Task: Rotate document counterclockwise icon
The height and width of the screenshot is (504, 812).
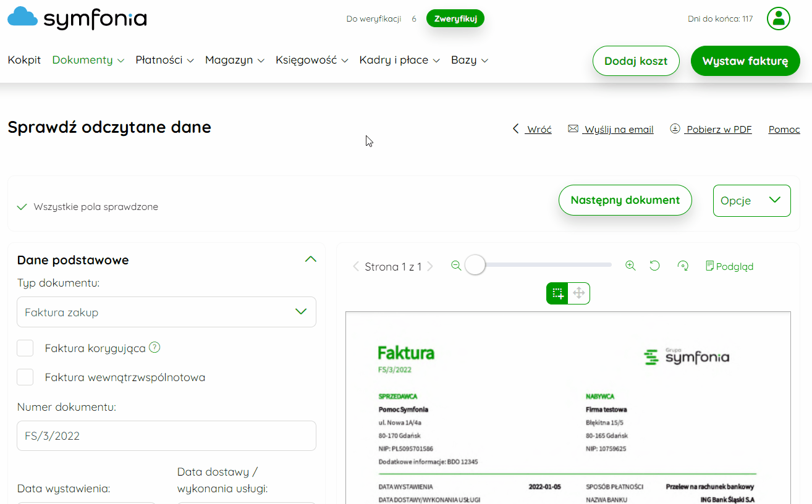Action: coord(655,266)
